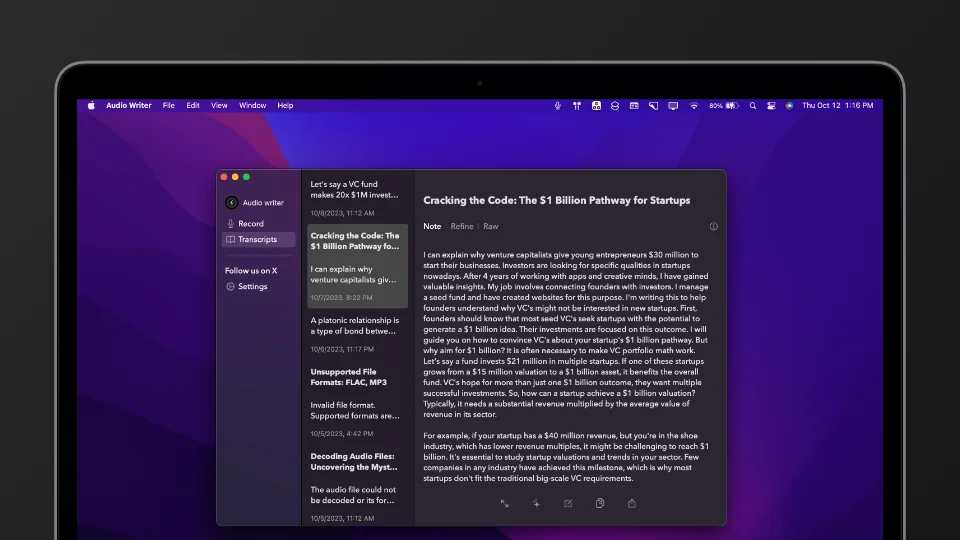Click 'Invalid file format. Supported formats are' preview
This screenshot has width=960, height=540.
(355, 410)
